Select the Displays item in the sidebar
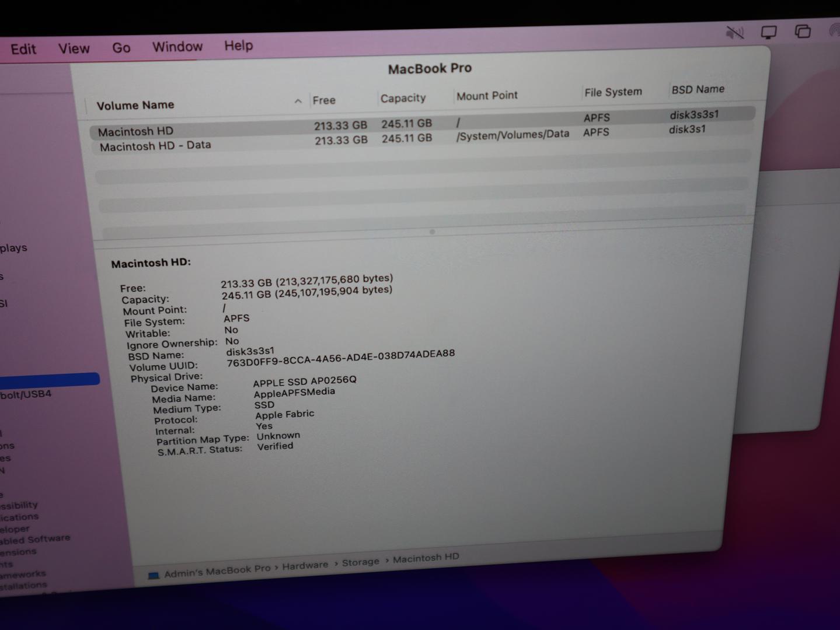This screenshot has height=630, width=840. tap(13, 249)
